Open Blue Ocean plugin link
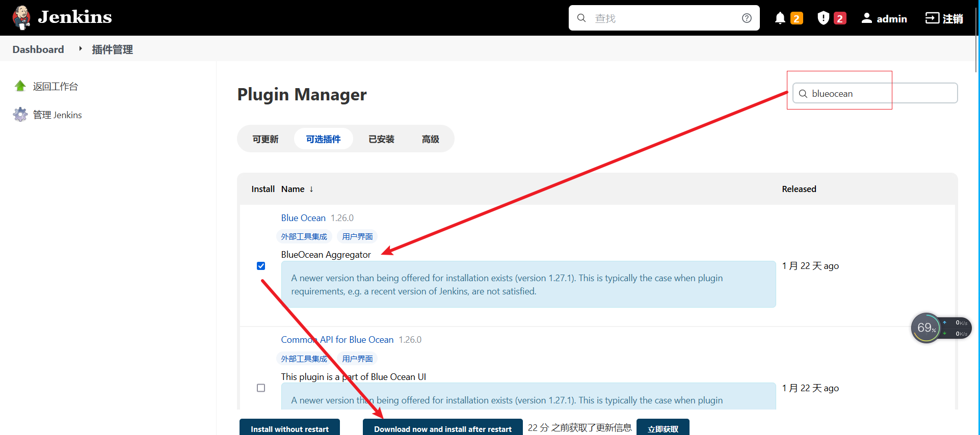The height and width of the screenshot is (435, 980). click(x=303, y=218)
